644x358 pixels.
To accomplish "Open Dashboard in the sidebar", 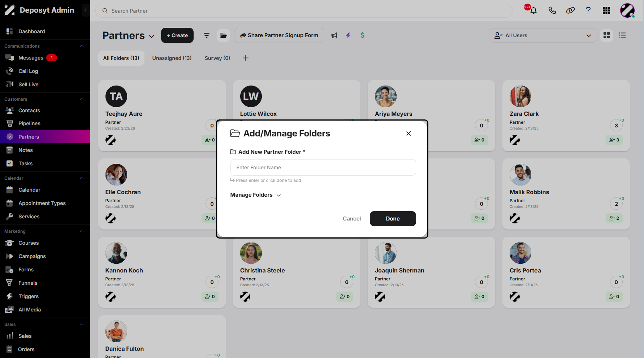I will tap(45, 31).
